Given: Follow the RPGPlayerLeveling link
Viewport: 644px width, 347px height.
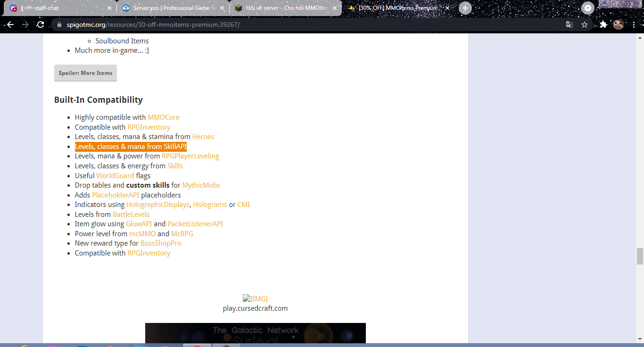Looking at the screenshot, I should 190,156.
